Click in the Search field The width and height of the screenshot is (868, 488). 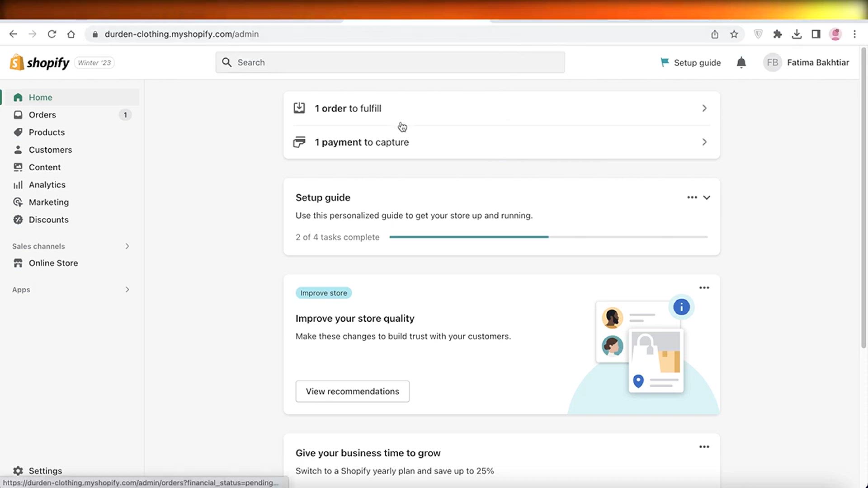coord(390,62)
